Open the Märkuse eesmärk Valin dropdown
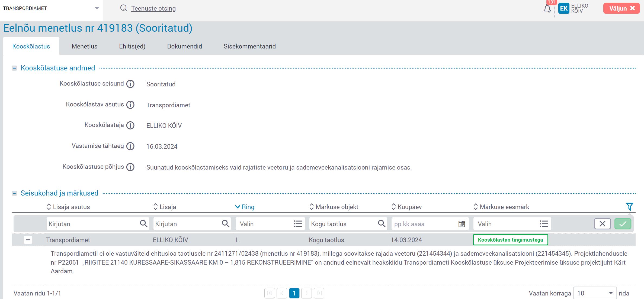 (512, 224)
